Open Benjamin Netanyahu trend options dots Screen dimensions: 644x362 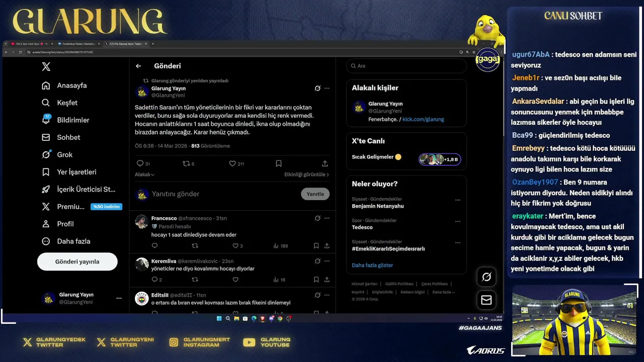coord(458,200)
